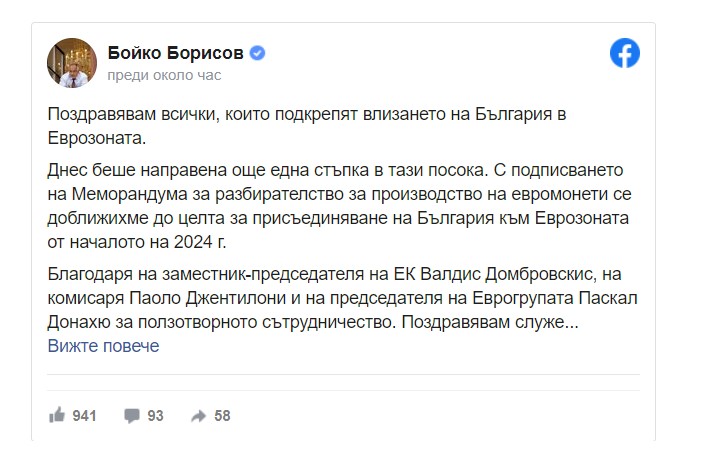Click the comment bubble icon
This screenshot has width=710, height=465.
pos(132,415)
